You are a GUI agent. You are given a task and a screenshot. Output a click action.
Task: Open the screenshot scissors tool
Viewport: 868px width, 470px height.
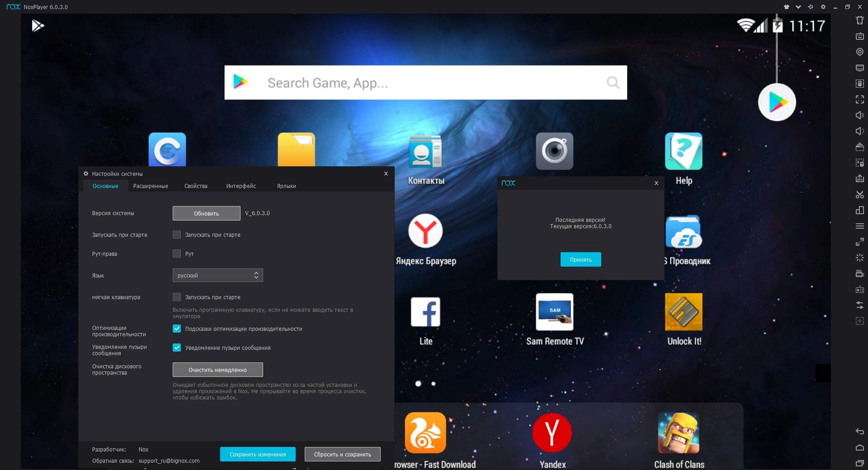[860, 194]
